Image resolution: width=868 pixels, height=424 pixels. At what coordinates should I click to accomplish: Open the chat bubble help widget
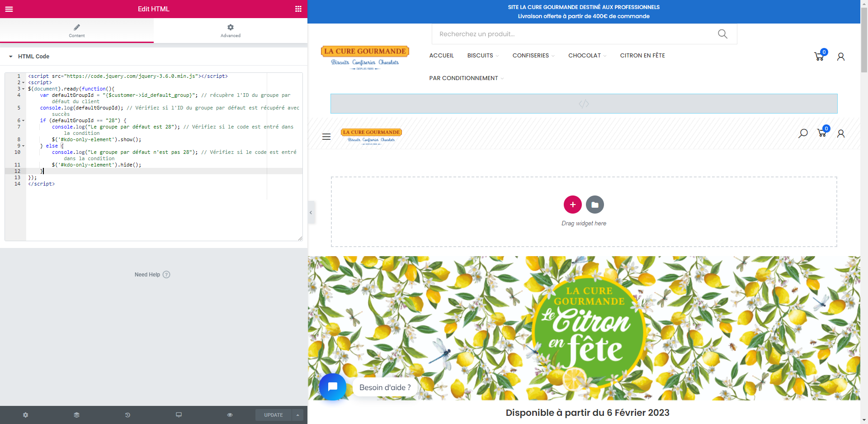coord(333,387)
